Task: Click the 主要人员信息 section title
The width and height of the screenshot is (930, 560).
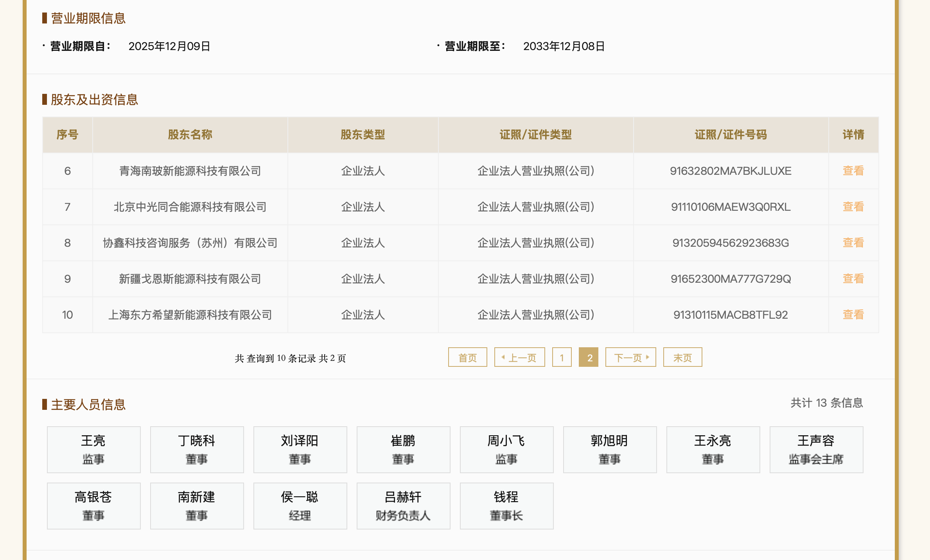Action: tap(88, 405)
